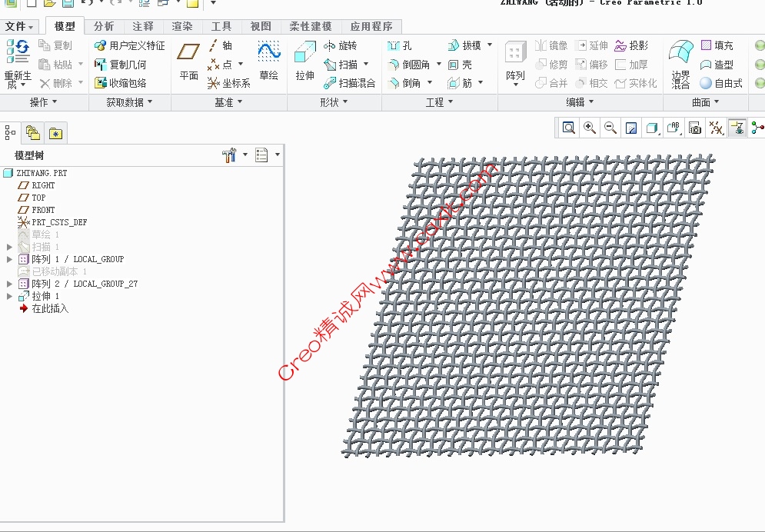765x532 pixels.
Task: Expand the 阵列 1 / LOCAL_GROUP node
Action: tap(8, 259)
